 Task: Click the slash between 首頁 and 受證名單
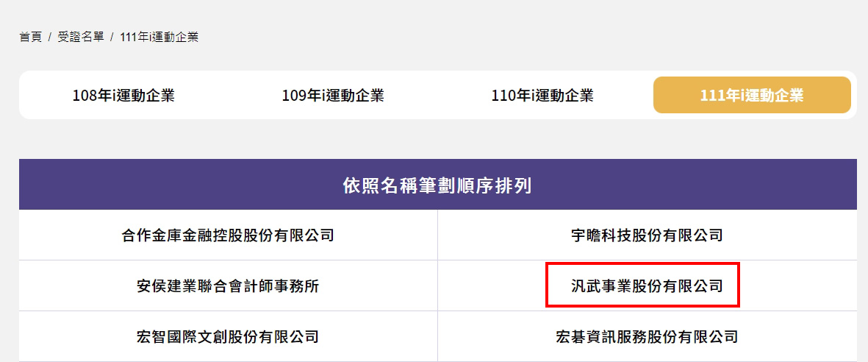click(x=50, y=37)
